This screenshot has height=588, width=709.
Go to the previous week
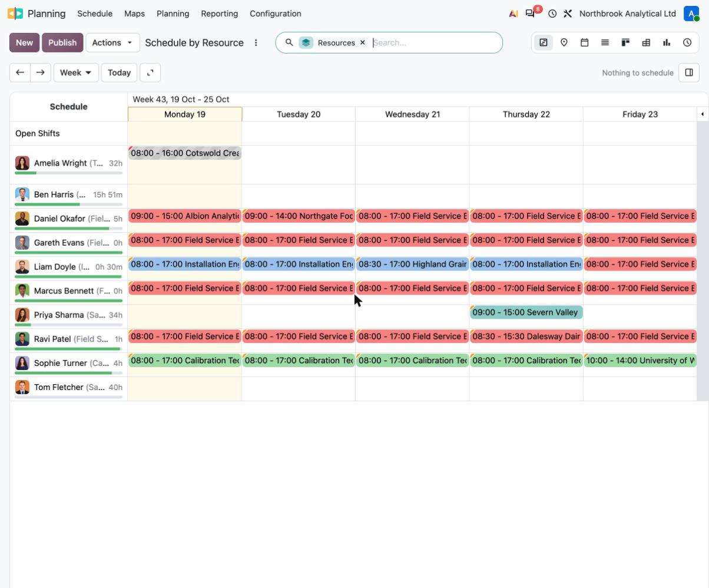[20, 72]
